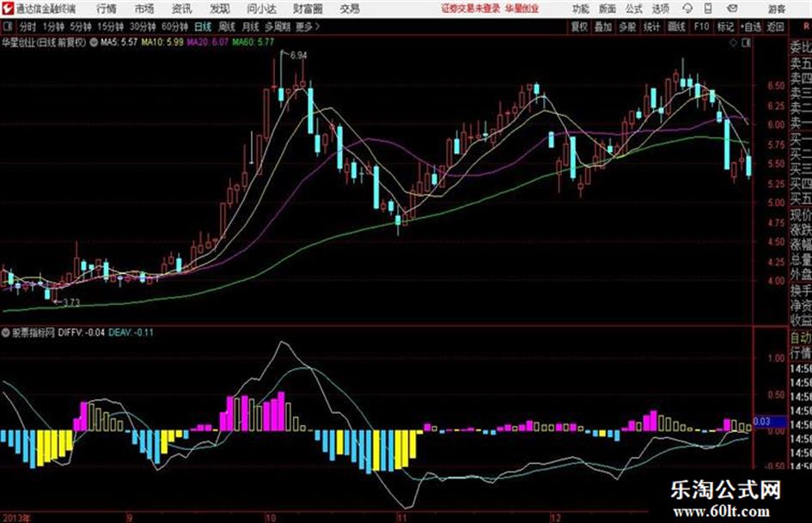The width and height of the screenshot is (812, 523).
Task: Toggle the side panel icon beside the diamond
Action: click(746, 43)
